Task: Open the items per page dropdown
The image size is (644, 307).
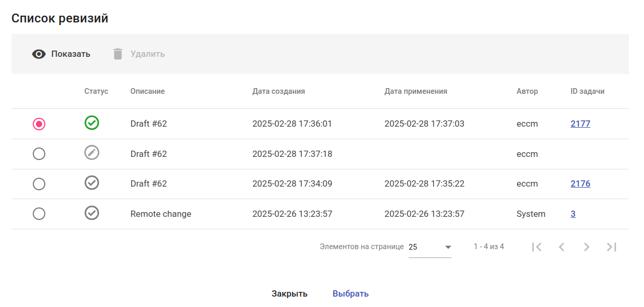Action: 430,247
